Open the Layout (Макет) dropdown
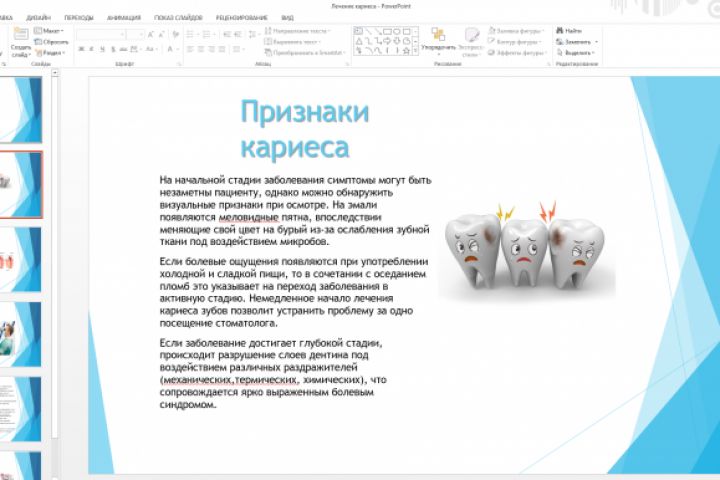This screenshot has height=480, width=720. point(49,31)
